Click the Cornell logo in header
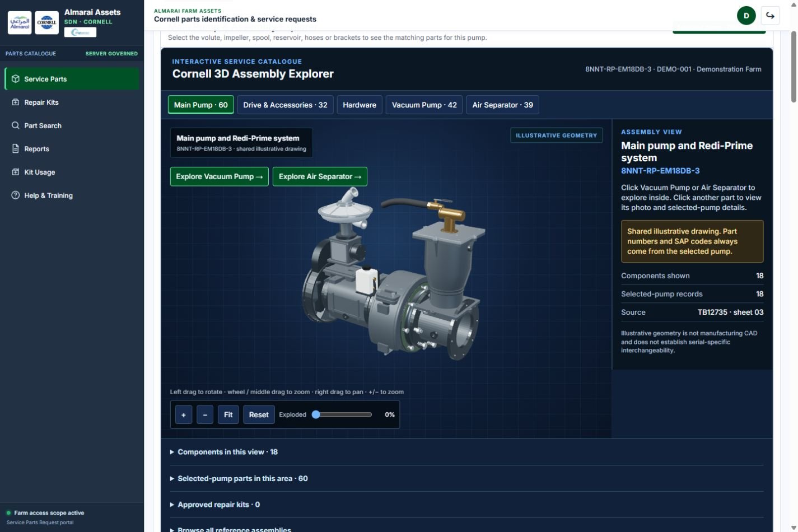798x532 pixels. [46, 23]
